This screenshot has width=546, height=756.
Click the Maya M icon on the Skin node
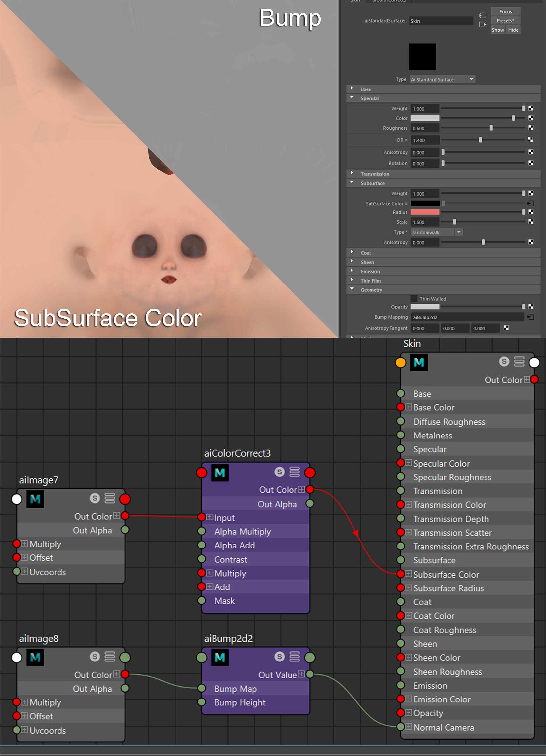(x=419, y=363)
